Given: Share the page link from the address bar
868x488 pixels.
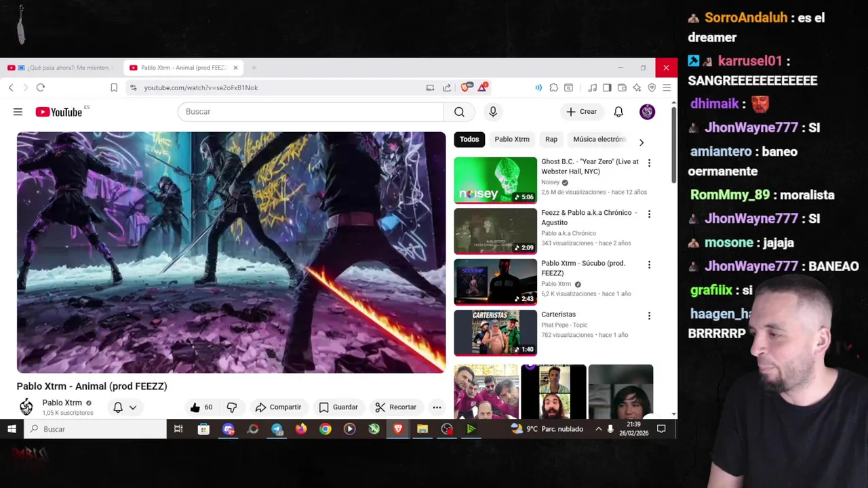Looking at the screenshot, I should point(447,87).
